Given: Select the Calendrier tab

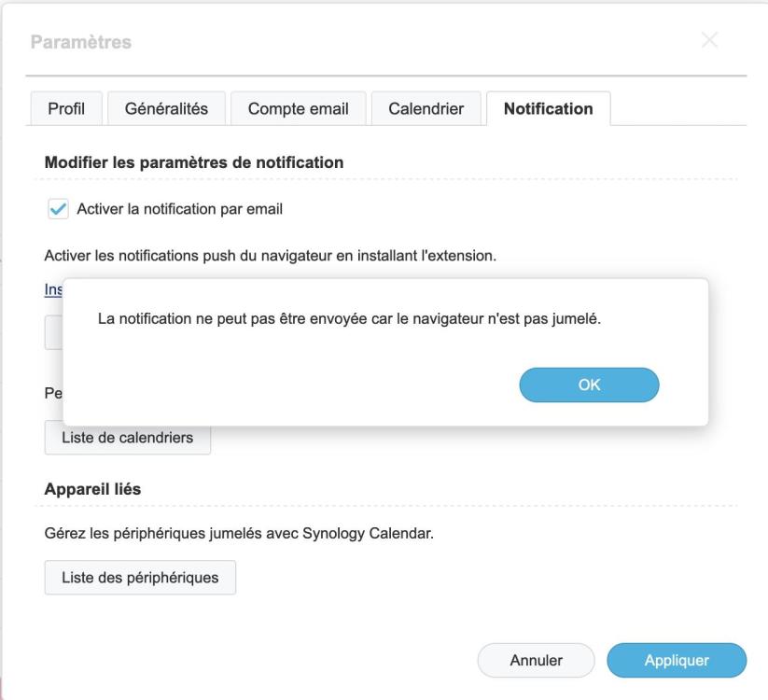Looking at the screenshot, I should click(x=426, y=109).
